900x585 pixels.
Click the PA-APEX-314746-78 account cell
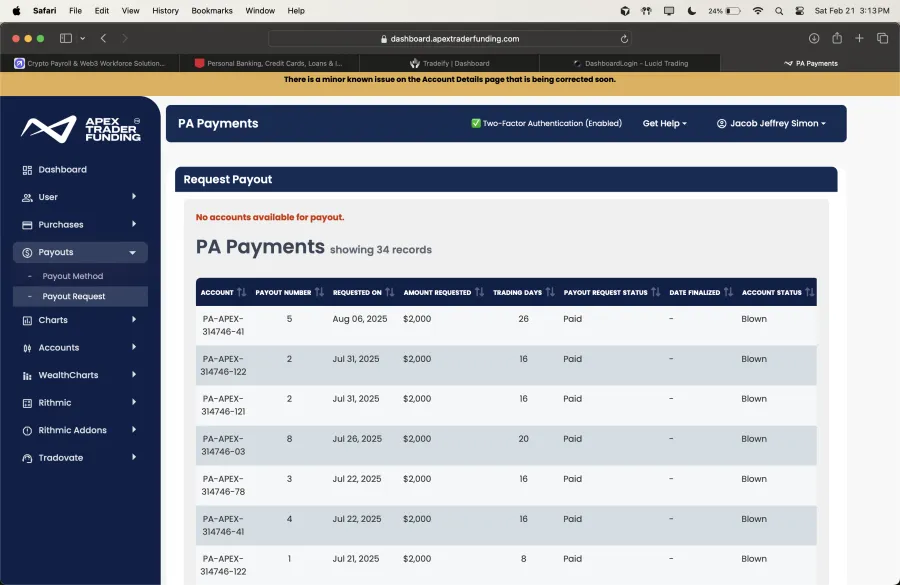click(223, 486)
